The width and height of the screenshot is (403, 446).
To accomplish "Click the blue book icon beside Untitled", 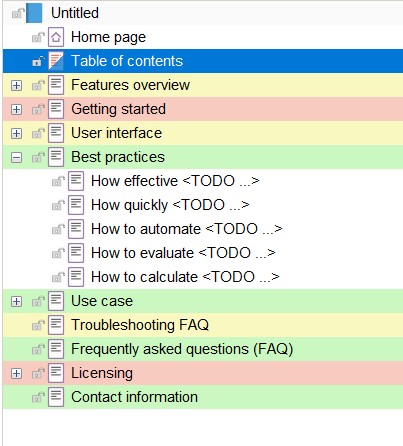I will [x=34, y=13].
